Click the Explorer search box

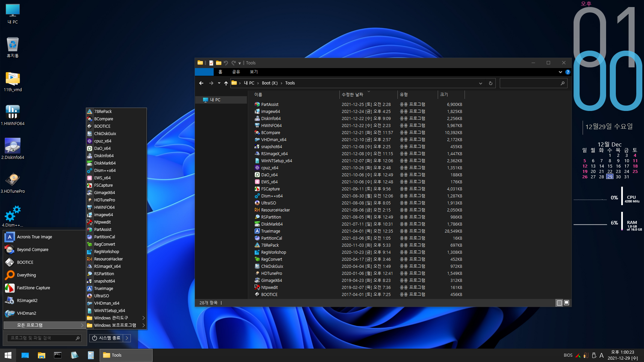(533, 83)
